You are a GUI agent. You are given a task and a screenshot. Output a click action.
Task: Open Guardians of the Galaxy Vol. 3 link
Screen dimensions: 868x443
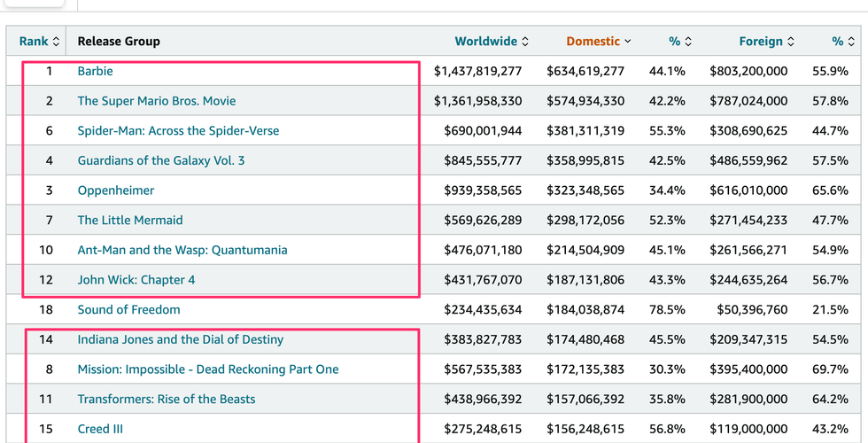[x=161, y=160]
